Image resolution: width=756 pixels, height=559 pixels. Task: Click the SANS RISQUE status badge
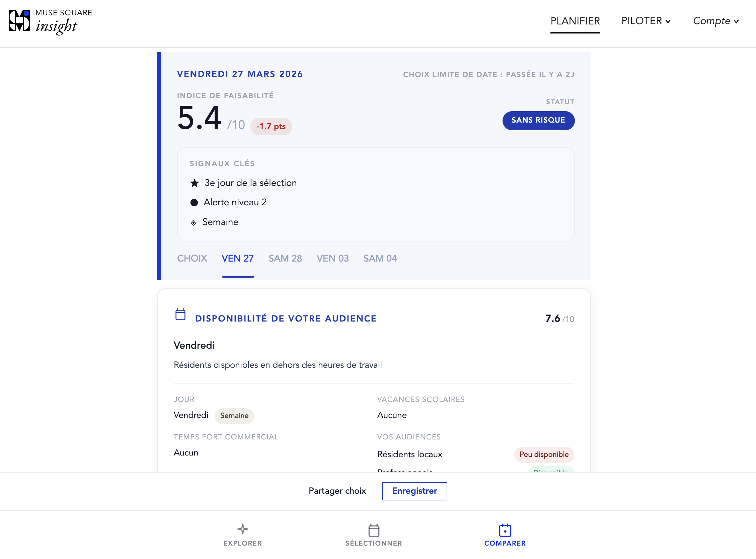pyautogui.click(x=538, y=121)
